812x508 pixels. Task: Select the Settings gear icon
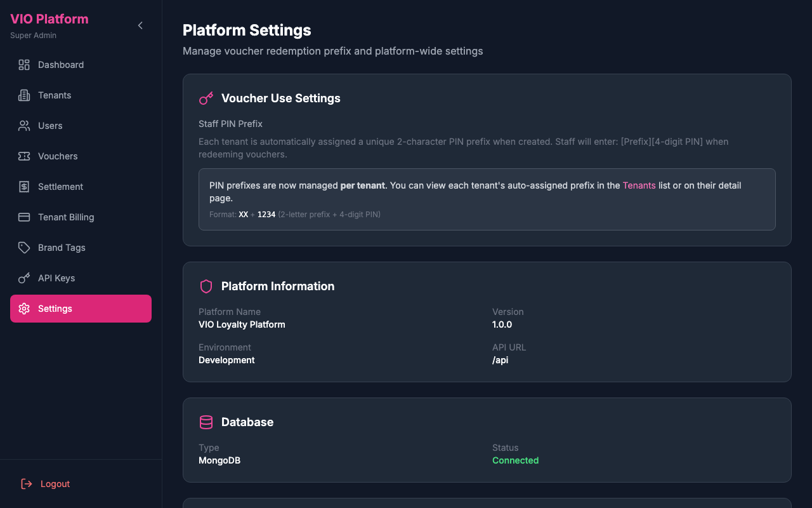(24, 308)
